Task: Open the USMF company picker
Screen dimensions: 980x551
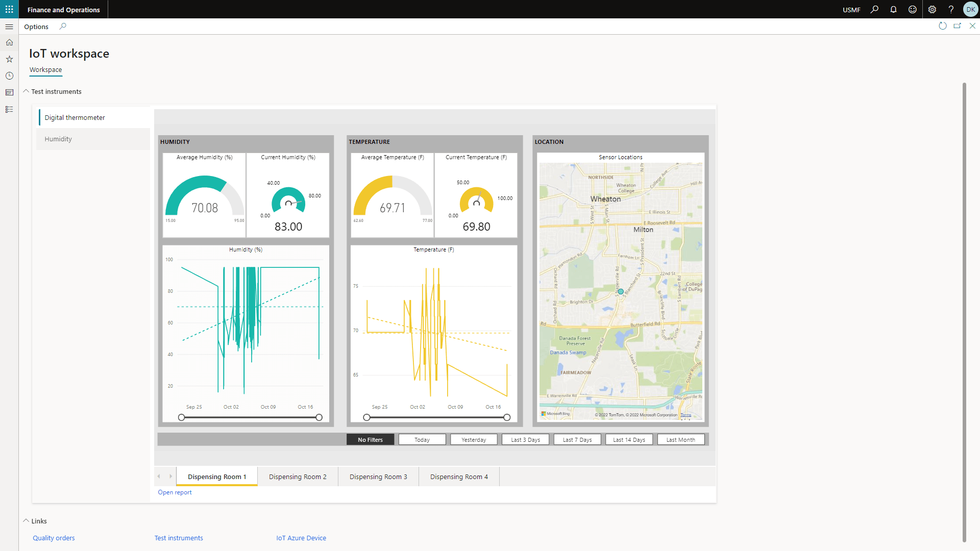Action: click(851, 10)
